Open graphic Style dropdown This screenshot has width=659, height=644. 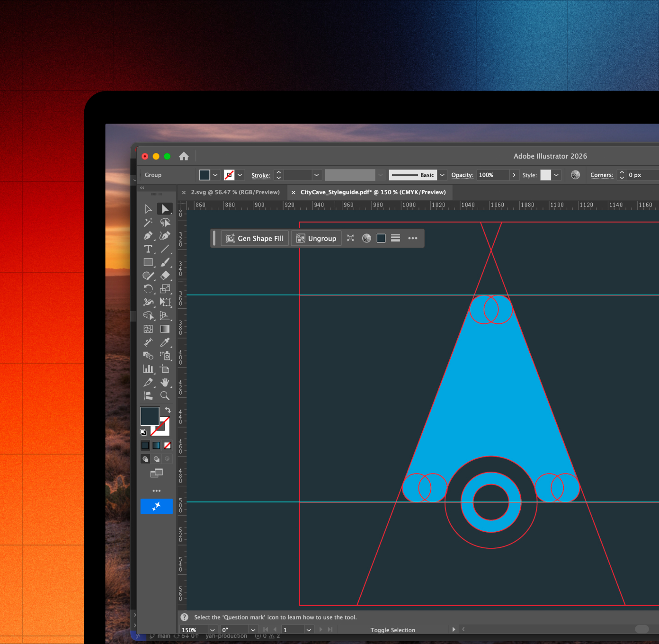click(556, 175)
